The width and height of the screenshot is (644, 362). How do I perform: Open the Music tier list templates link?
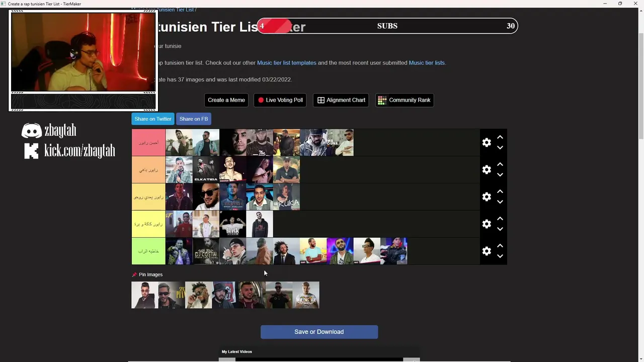[x=287, y=63]
